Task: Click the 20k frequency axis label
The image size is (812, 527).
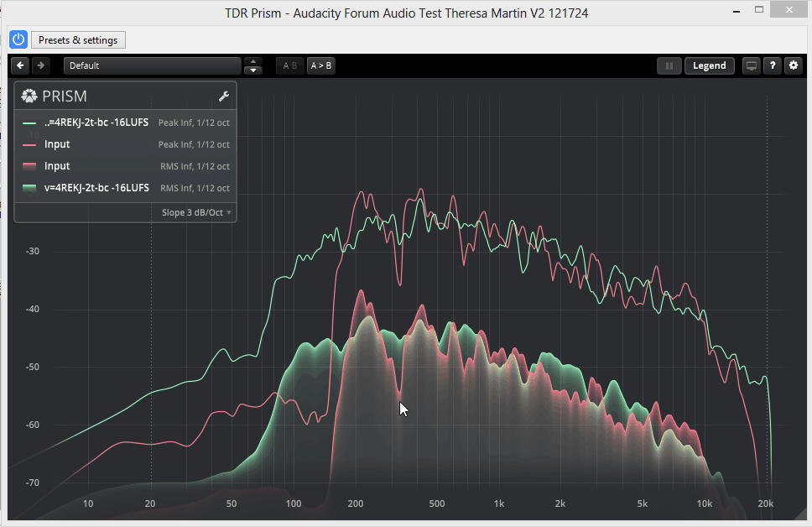Action: [x=765, y=504]
